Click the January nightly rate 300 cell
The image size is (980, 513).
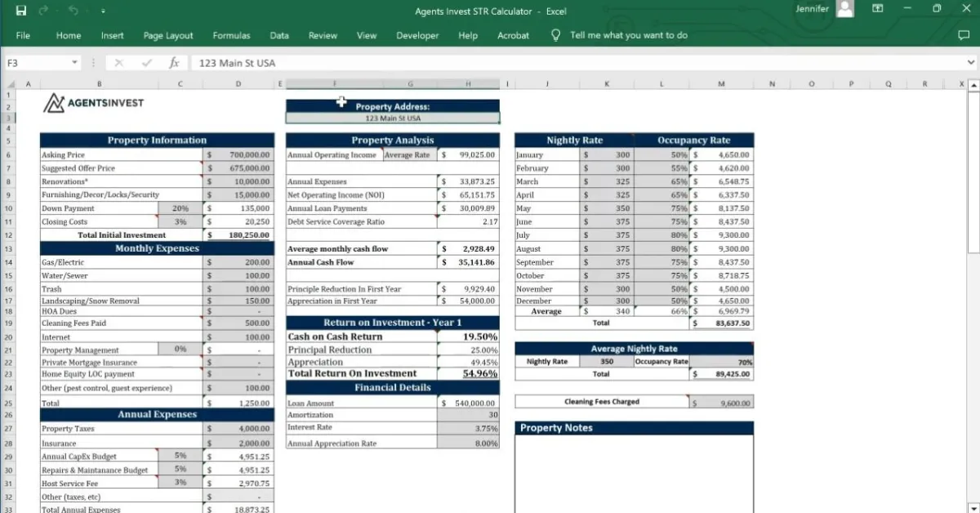point(607,155)
